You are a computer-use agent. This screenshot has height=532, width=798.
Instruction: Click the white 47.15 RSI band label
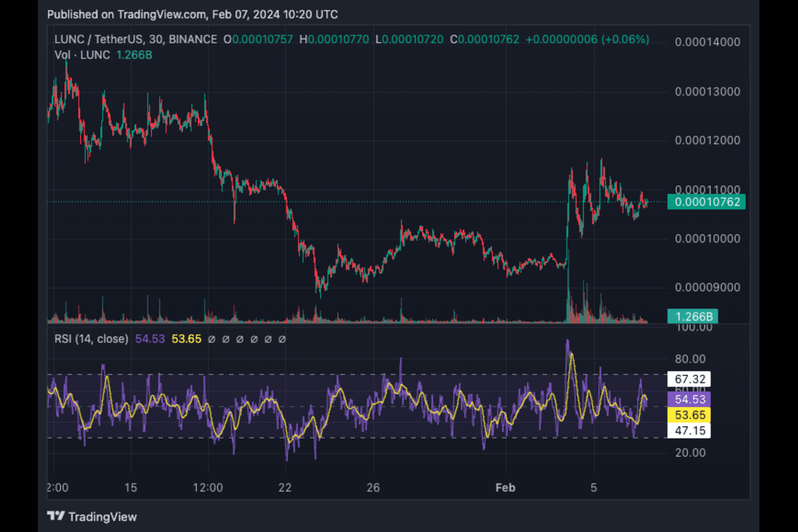(689, 431)
